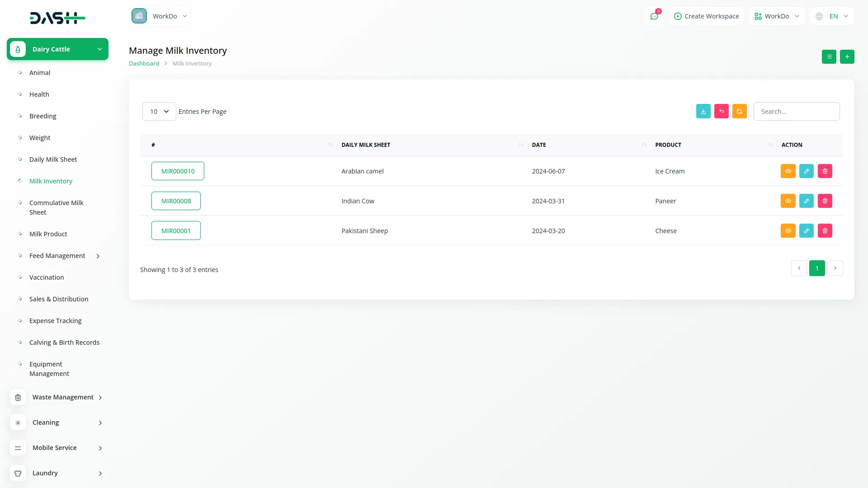868x488 pixels.
Task: Click the pink reset arrow icon
Action: (721, 112)
